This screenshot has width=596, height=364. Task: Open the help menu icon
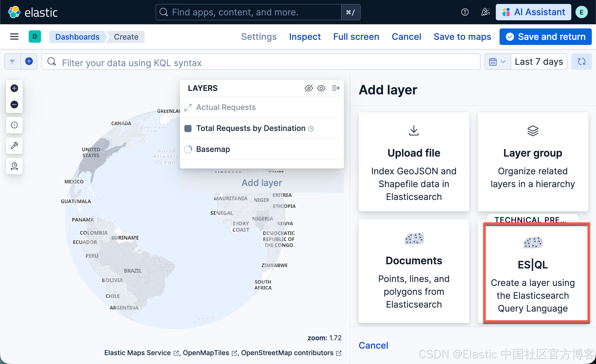(465, 12)
